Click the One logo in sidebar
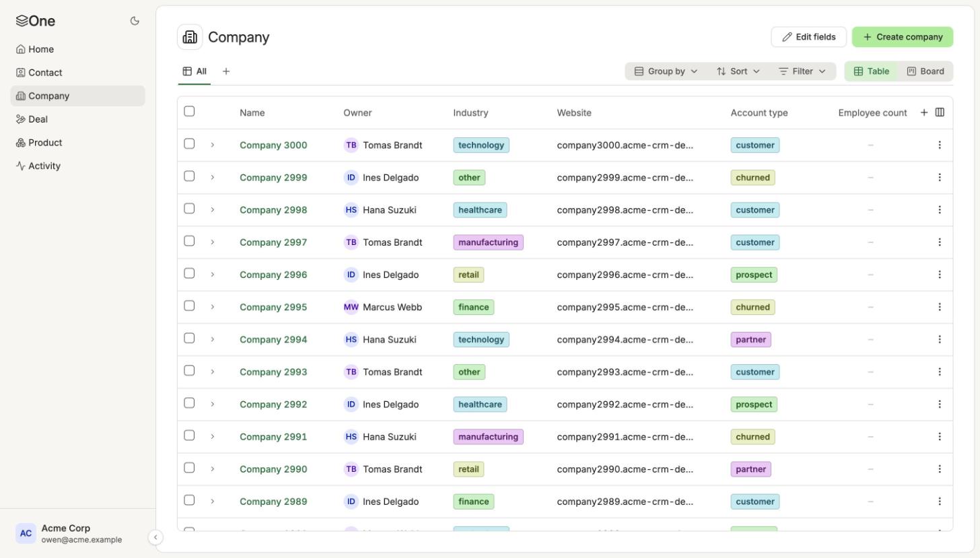980x558 pixels. [x=36, y=21]
